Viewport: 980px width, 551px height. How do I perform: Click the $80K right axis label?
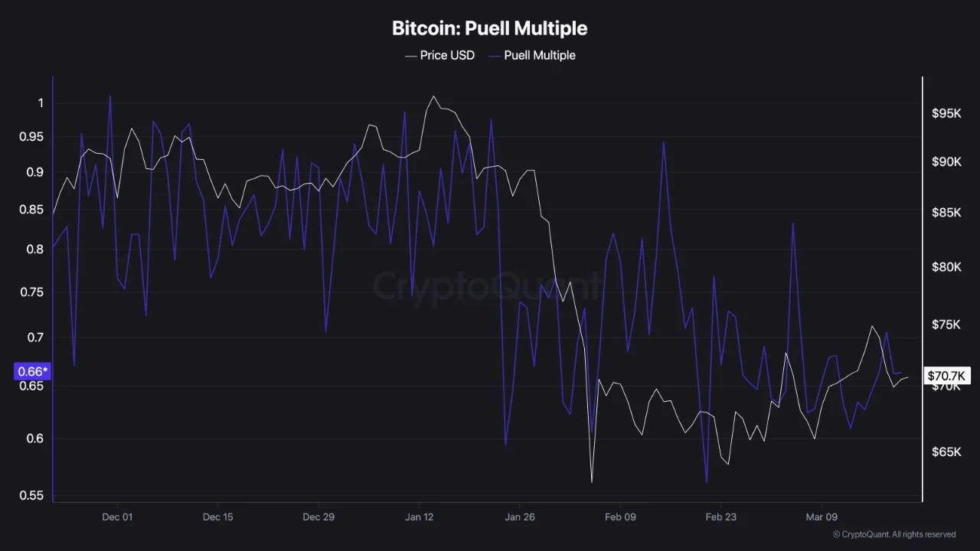[946, 267]
